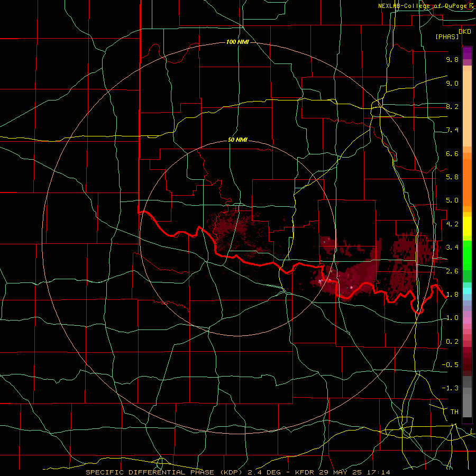Click the -0.5 scale value
476x476 pixels.
(x=450, y=365)
